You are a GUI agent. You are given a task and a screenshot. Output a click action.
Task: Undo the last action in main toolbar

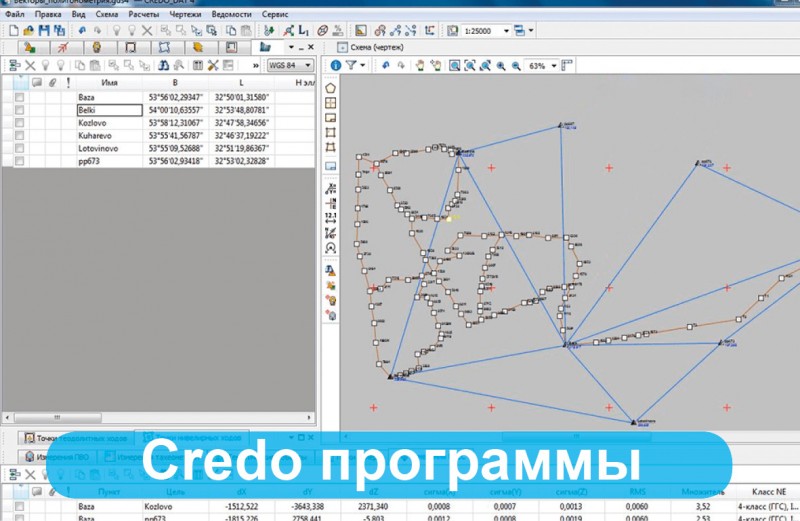(82, 31)
